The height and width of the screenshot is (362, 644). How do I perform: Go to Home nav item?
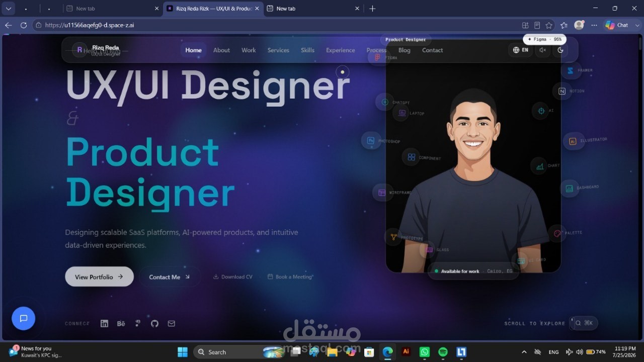(x=193, y=50)
